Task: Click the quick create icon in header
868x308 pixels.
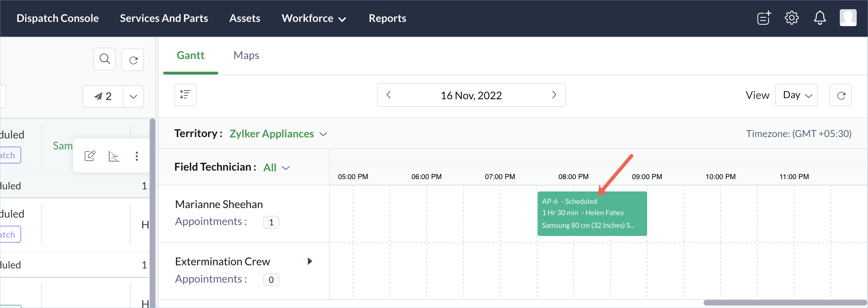Action: (764, 18)
